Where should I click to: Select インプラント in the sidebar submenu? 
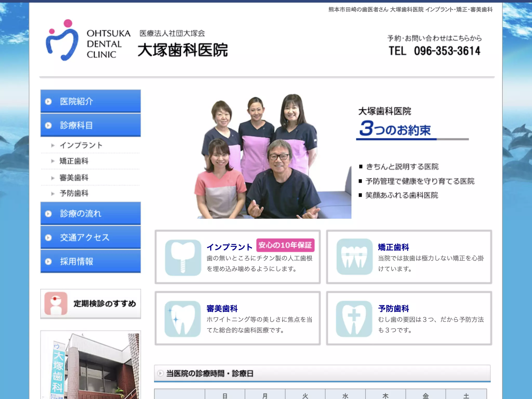(x=81, y=145)
